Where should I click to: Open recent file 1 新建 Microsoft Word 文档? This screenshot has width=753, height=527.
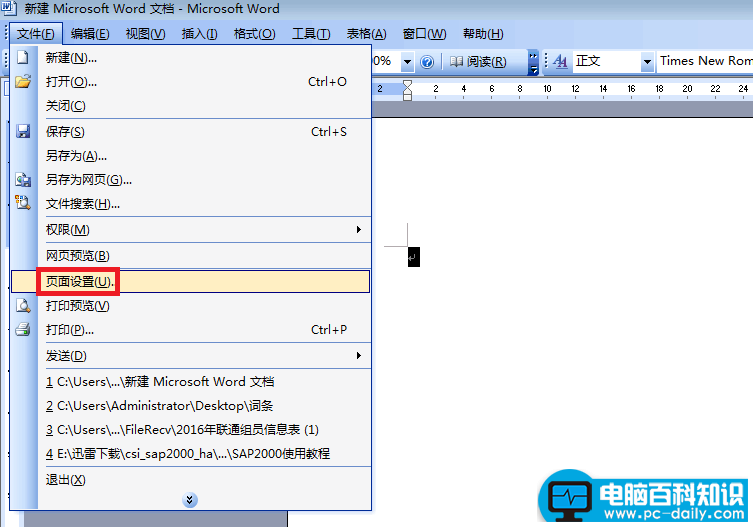(191, 381)
